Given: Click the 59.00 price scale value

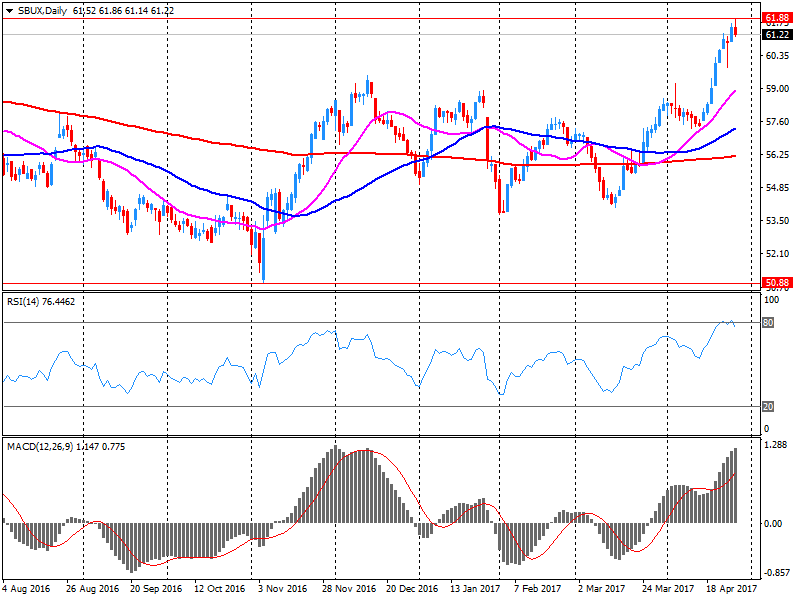Looking at the screenshot, I should 778,89.
